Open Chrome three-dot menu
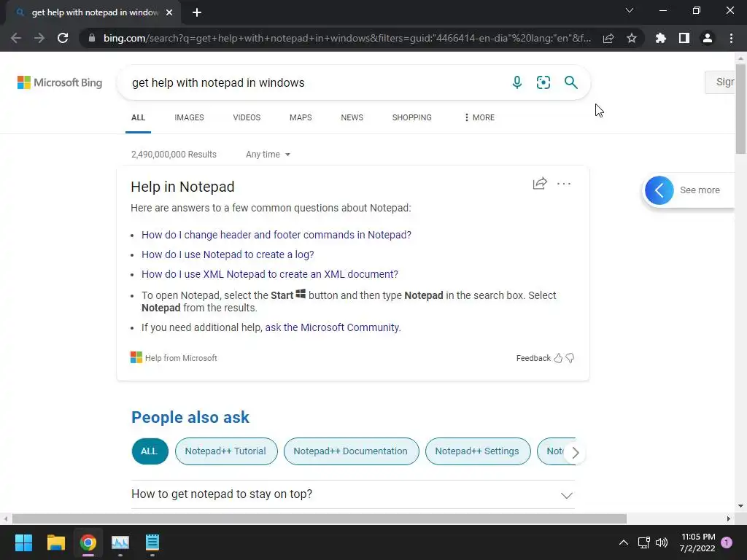Image resolution: width=747 pixels, height=560 pixels. (731, 38)
